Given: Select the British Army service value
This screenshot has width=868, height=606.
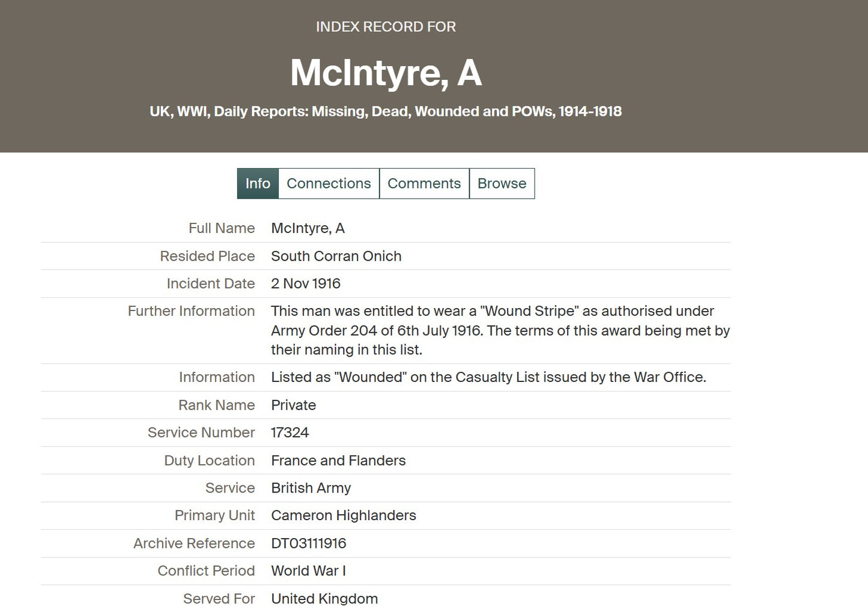Looking at the screenshot, I should coord(311,488).
